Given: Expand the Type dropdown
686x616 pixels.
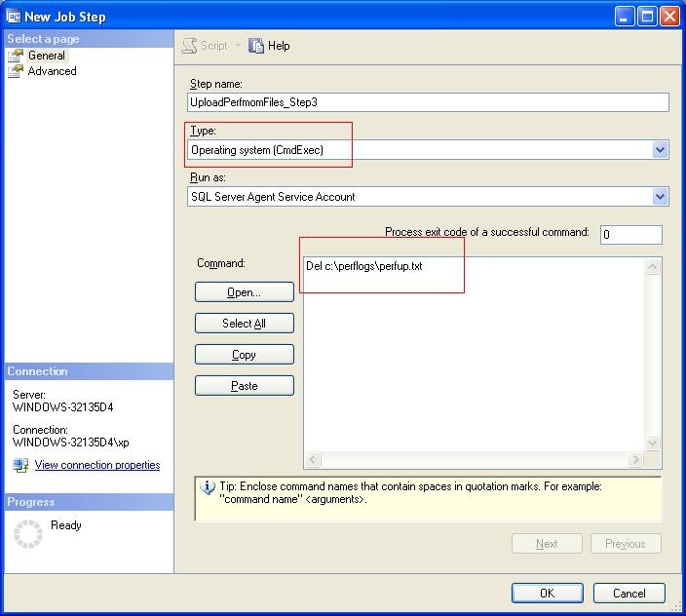Looking at the screenshot, I should [660, 150].
